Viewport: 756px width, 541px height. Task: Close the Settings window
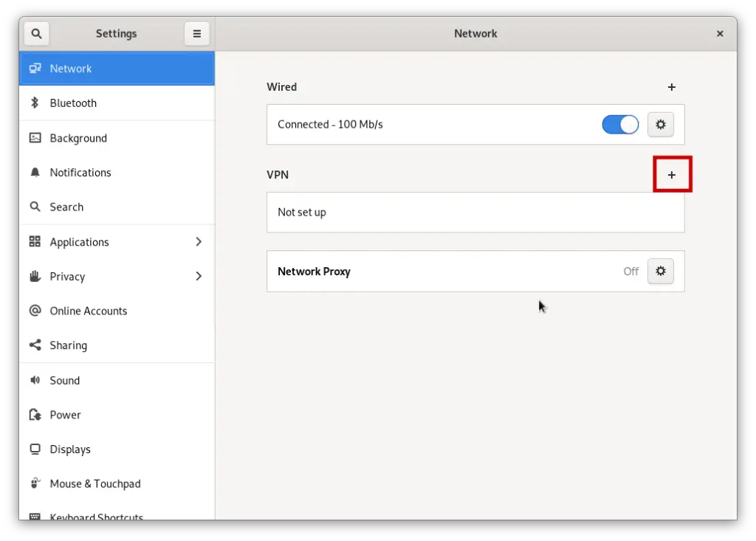coord(720,34)
